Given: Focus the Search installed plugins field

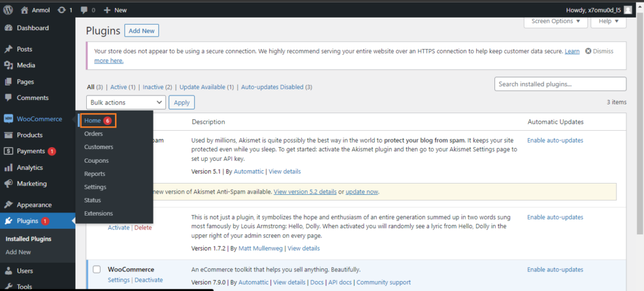Looking at the screenshot, I should pos(560,84).
